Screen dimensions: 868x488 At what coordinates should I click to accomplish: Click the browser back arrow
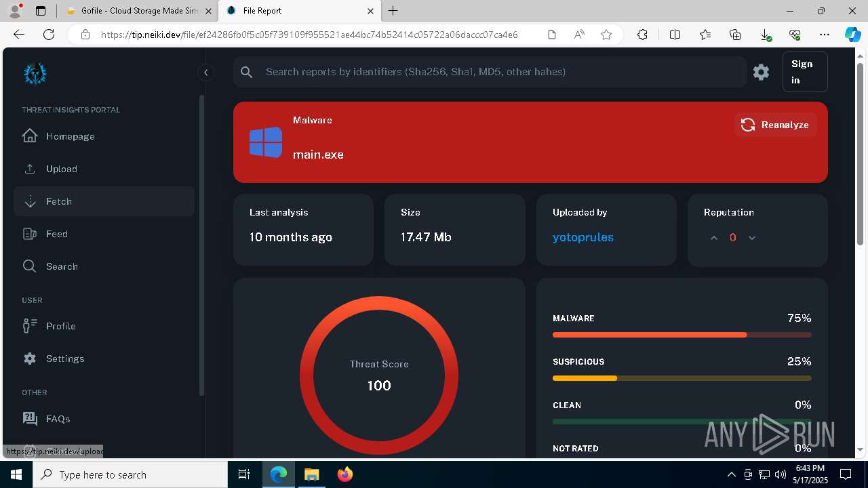pyautogui.click(x=19, y=35)
